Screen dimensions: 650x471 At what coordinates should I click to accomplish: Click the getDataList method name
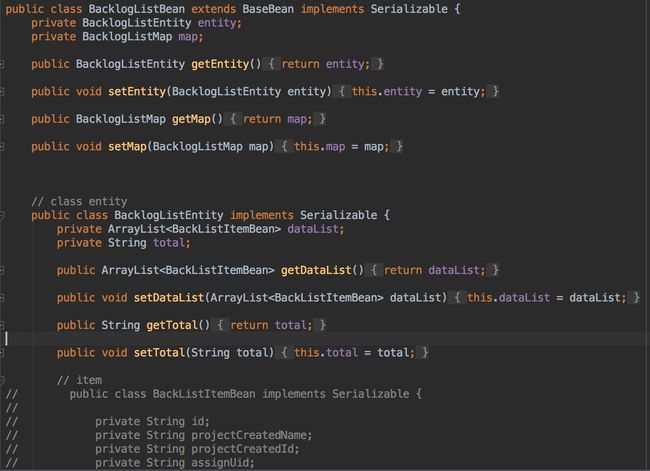click(316, 271)
